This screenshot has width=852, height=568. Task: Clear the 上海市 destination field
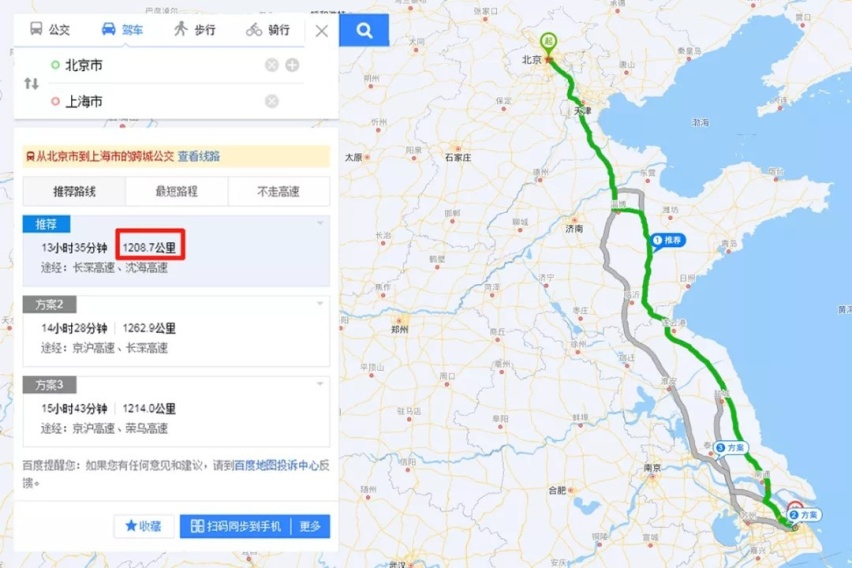pos(272,102)
